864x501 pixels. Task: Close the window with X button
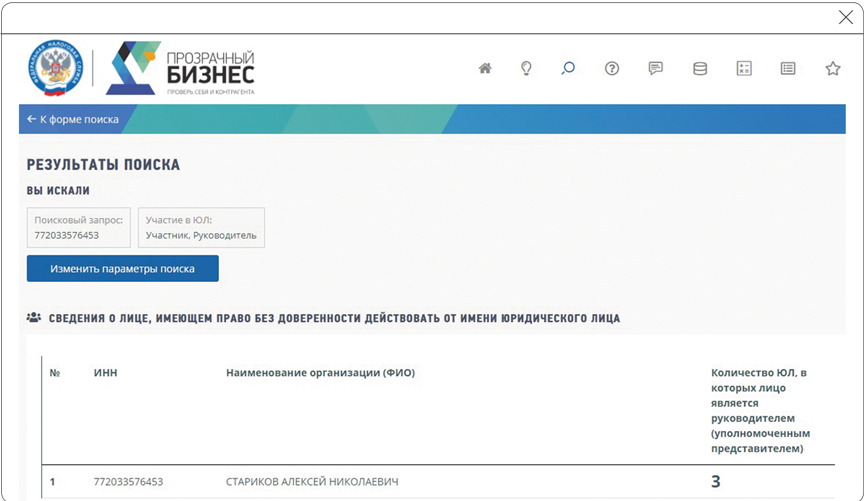pyautogui.click(x=845, y=17)
